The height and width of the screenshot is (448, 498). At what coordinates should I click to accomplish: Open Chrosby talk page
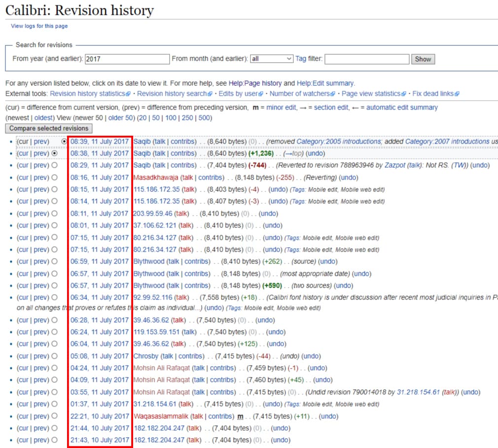click(x=167, y=357)
